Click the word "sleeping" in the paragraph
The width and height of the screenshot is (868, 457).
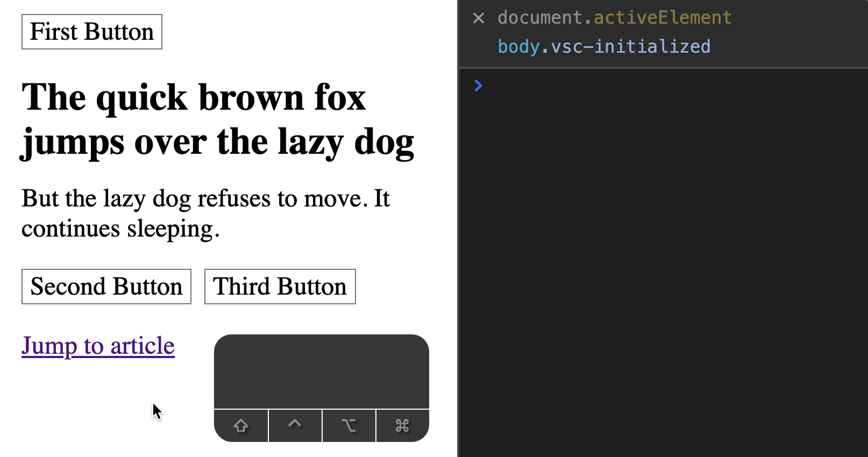(x=170, y=229)
